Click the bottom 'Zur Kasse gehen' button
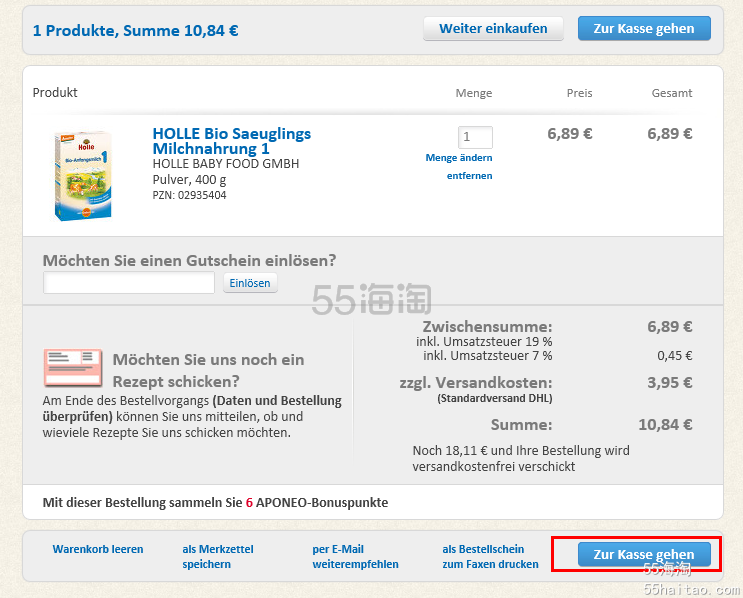The height and width of the screenshot is (598, 743). [643, 554]
